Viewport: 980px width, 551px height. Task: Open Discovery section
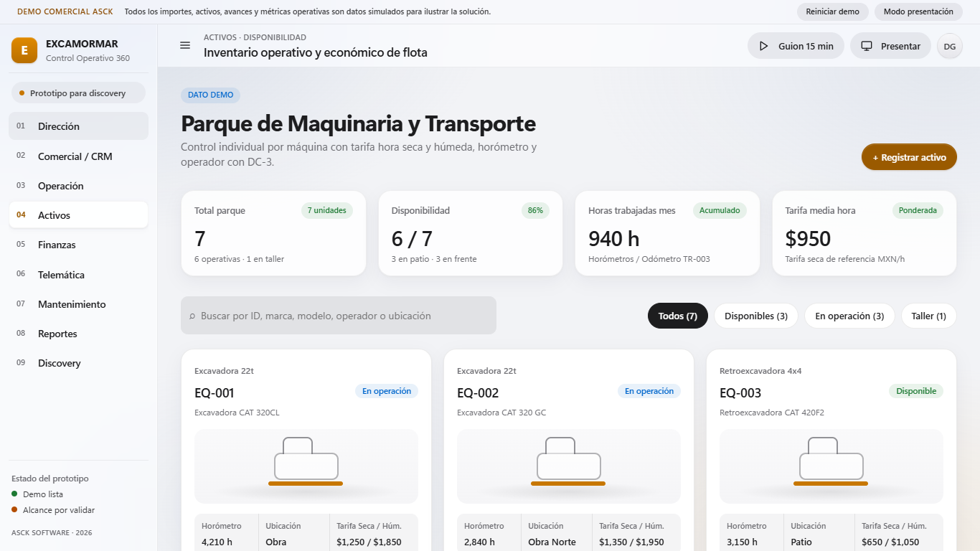[x=79, y=363]
